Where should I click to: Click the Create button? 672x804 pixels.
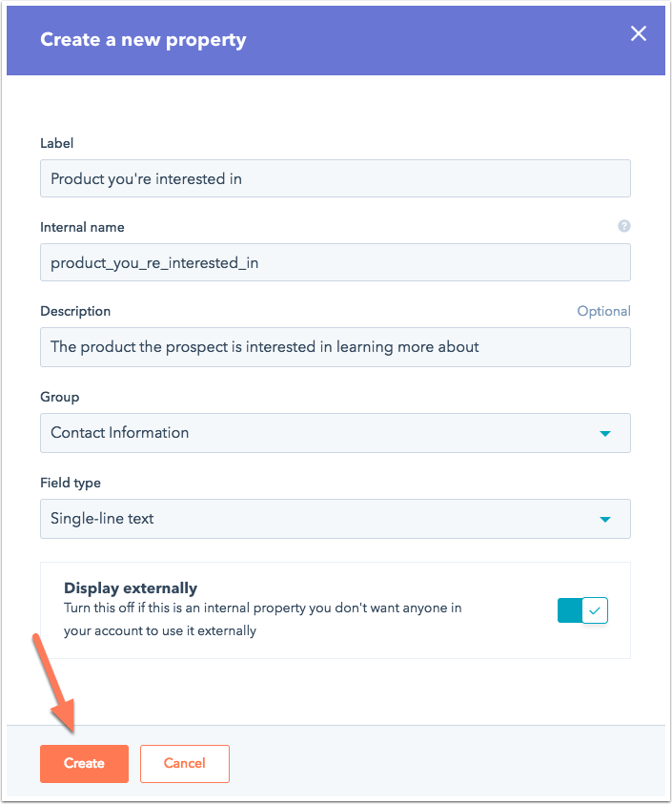(x=84, y=764)
